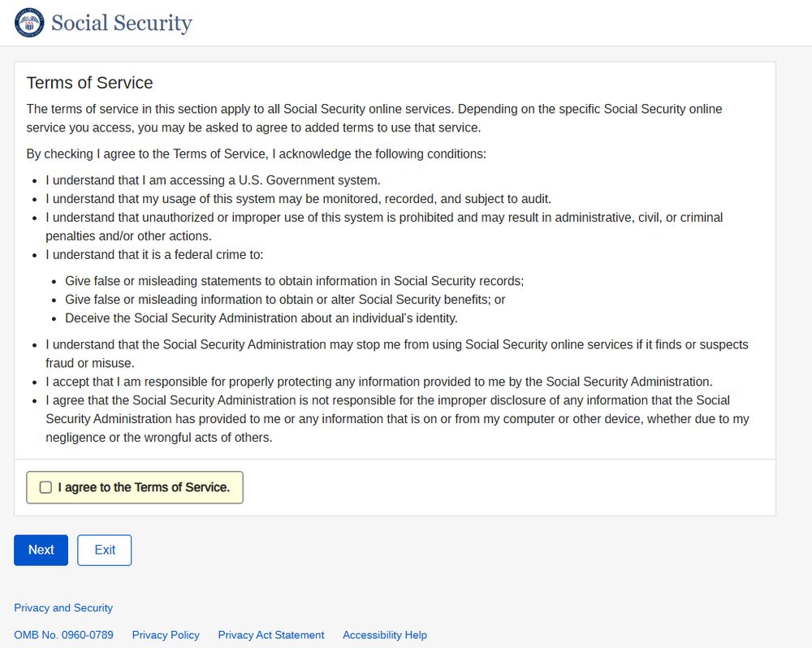This screenshot has height=648, width=812.
Task: Click Exit to leave the Terms page
Action: [104, 550]
